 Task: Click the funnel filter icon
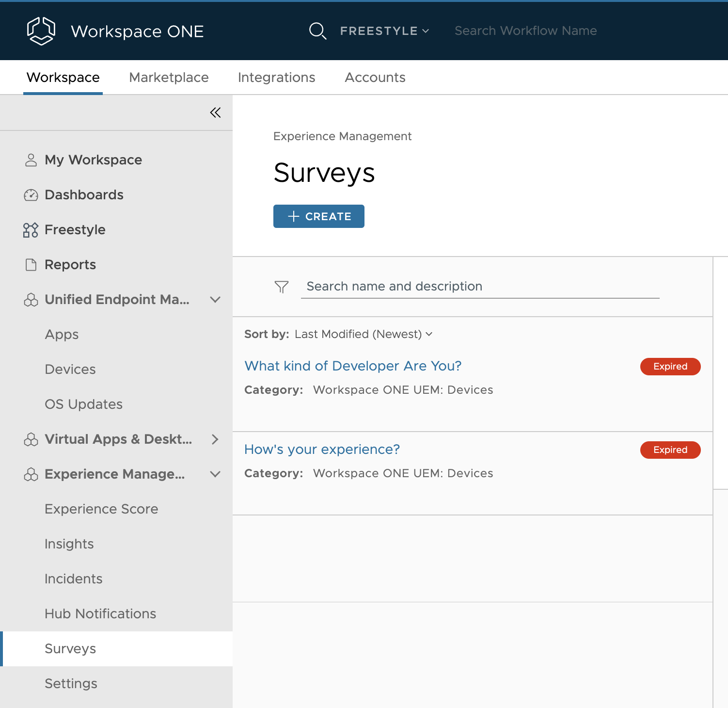click(282, 287)
